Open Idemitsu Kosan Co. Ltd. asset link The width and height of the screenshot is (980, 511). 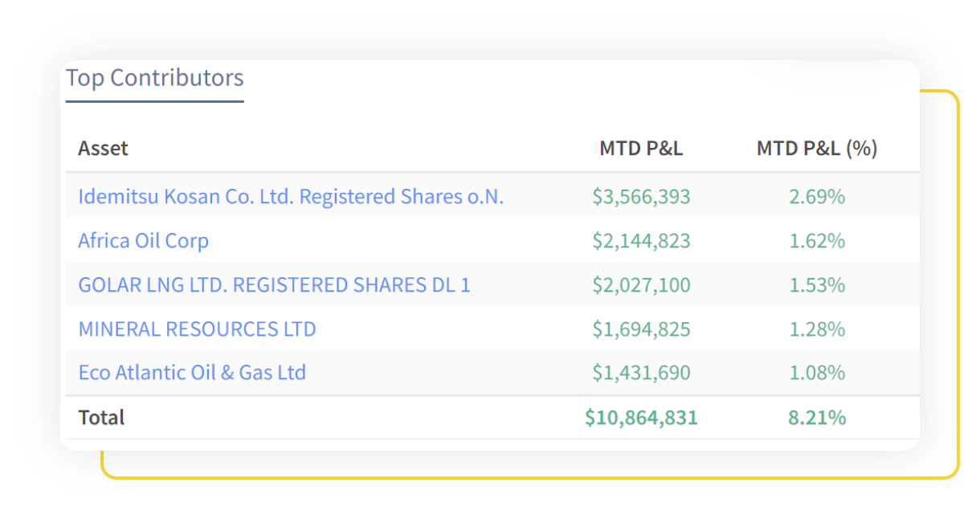click(291, 197)
